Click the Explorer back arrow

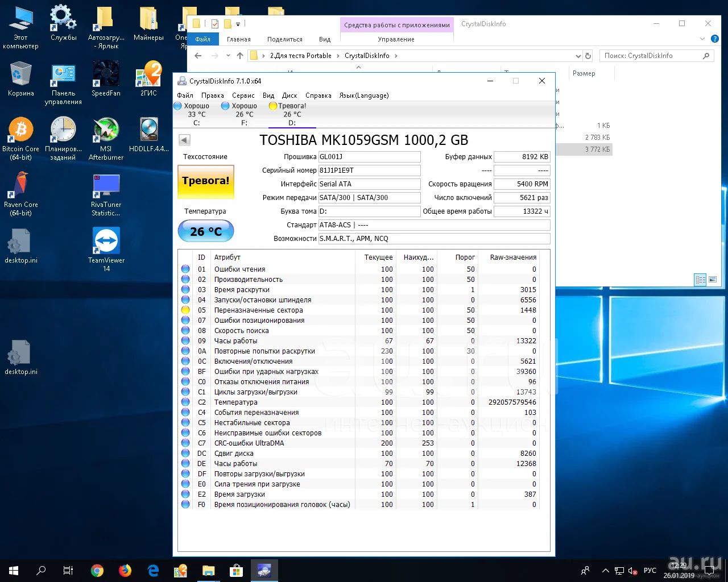(198, 56)
